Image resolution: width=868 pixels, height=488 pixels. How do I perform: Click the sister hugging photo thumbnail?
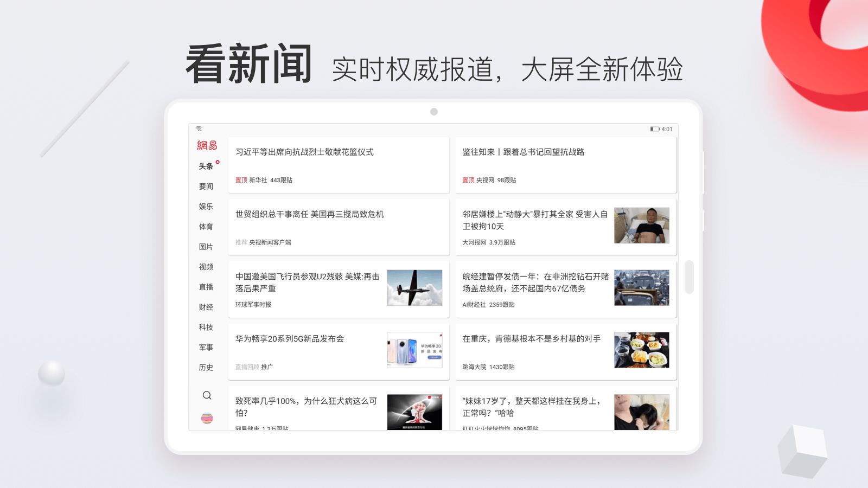(642, 412)
